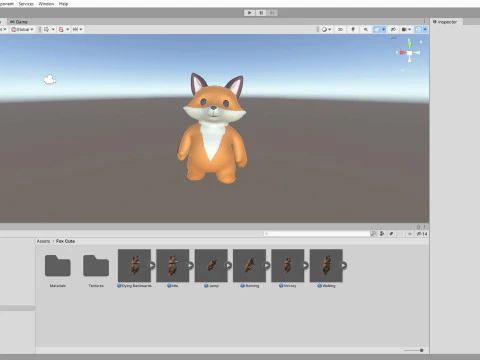Screen dimensions: 480x360
Task: Toggle scene effects (skybox) icon
Action: pos(377,29)
